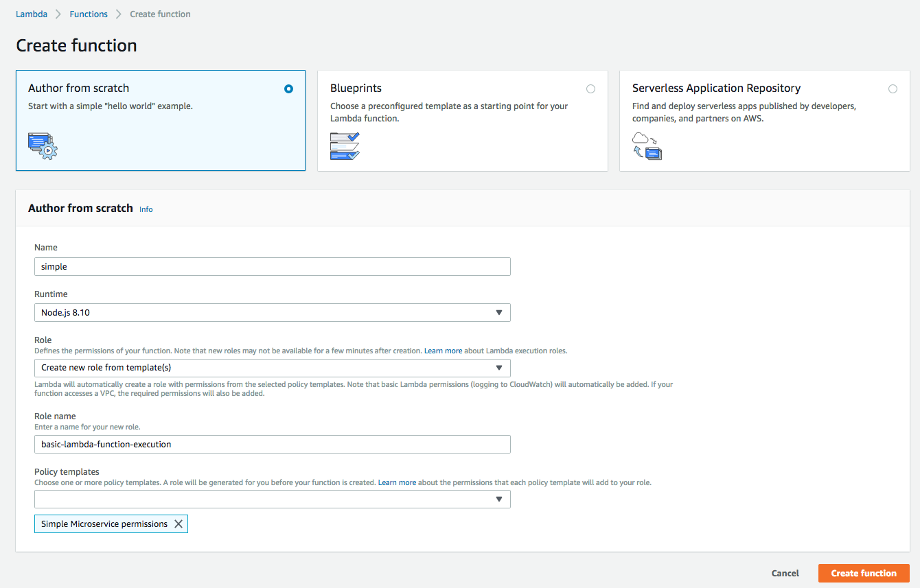Go to Lambda in the breadcrumb
The height and width of the screenshot is (588, 920).
tap(32, 14)
